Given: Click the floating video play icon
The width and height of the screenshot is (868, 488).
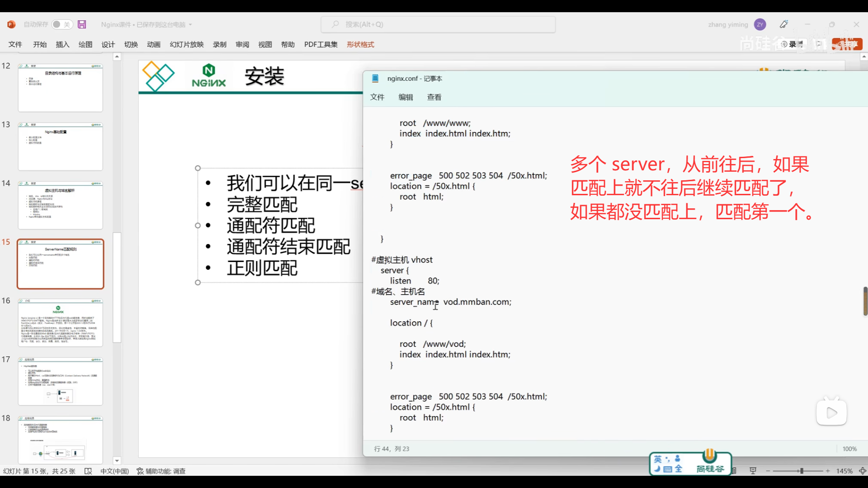Looking at the screenshot, I should pos(831,413).
